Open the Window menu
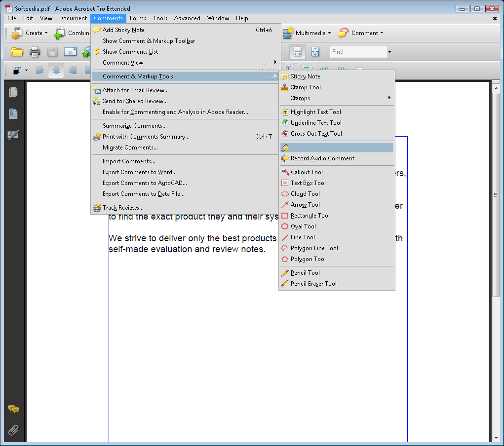This screenshot has width=504, height=446. click(x=218, y=18)
